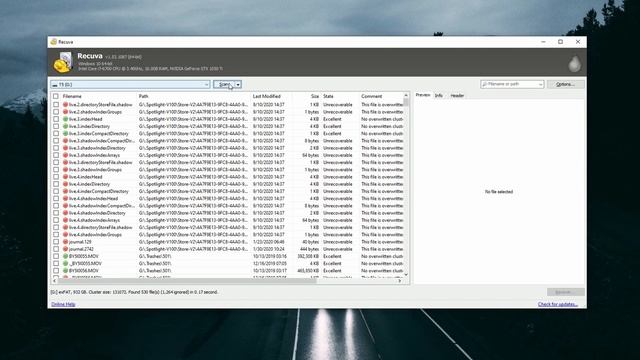This screenshot has height=360, width=640.
Task: Click the file list vertical scrollbar thumb
Action: [406, 101]
